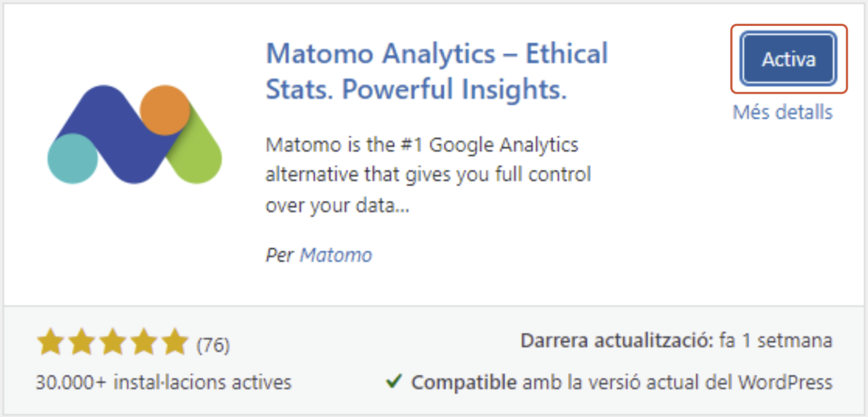Click the Darrera actualització label
Viewport: 868px width, 417px height.
[x=617, y=341]
